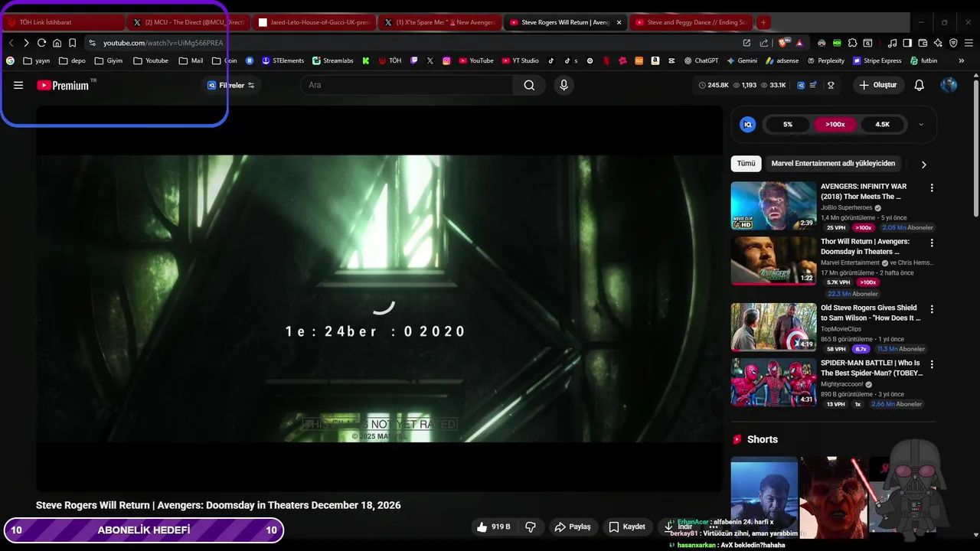Open Old Steve Rogers Gives Shield thumbnail
The height and width of the screenshot is (551, 980).
tap(773, 327)
